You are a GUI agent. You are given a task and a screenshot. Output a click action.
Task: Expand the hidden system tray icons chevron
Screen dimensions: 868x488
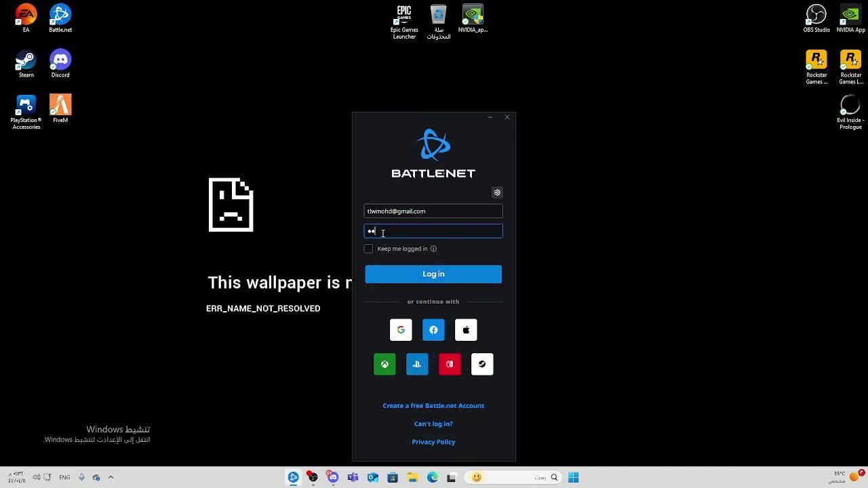tap(111, 478)
